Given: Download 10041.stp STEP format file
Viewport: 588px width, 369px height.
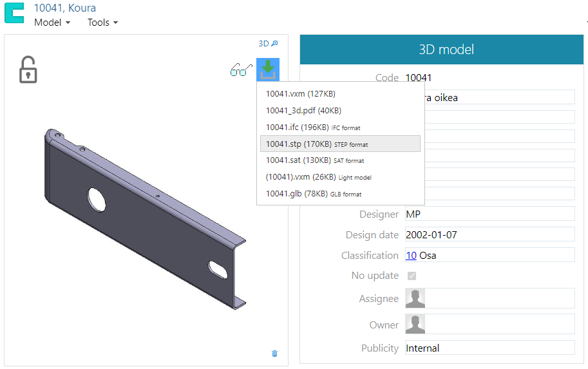Looking at the screenshot, I should pos(316,144).
